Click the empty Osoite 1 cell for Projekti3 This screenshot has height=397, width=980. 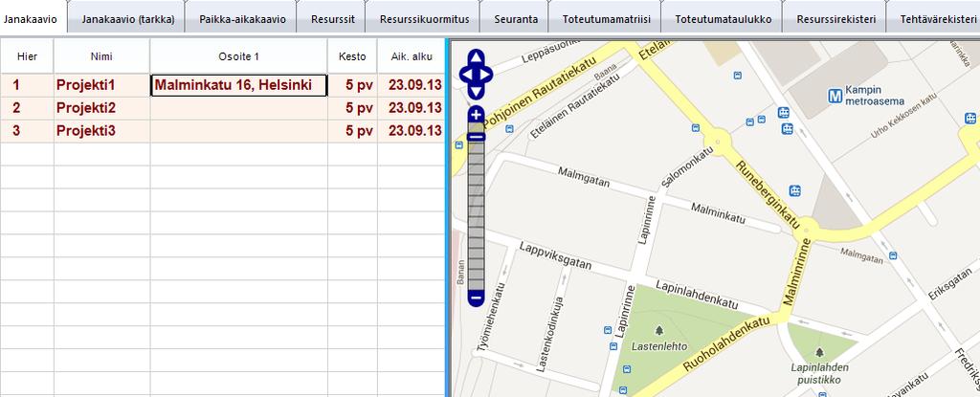(238, 131)
